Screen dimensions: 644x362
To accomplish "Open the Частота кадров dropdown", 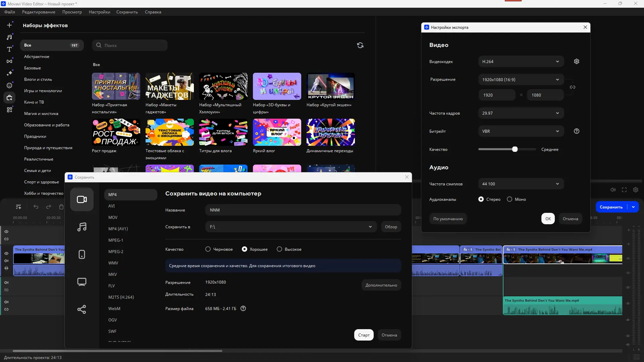I will (520, 113).
